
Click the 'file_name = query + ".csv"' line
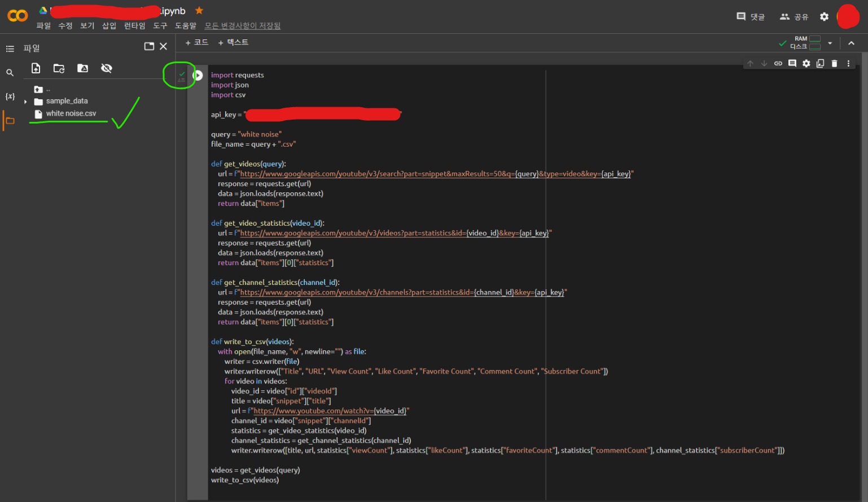[253, 144]
